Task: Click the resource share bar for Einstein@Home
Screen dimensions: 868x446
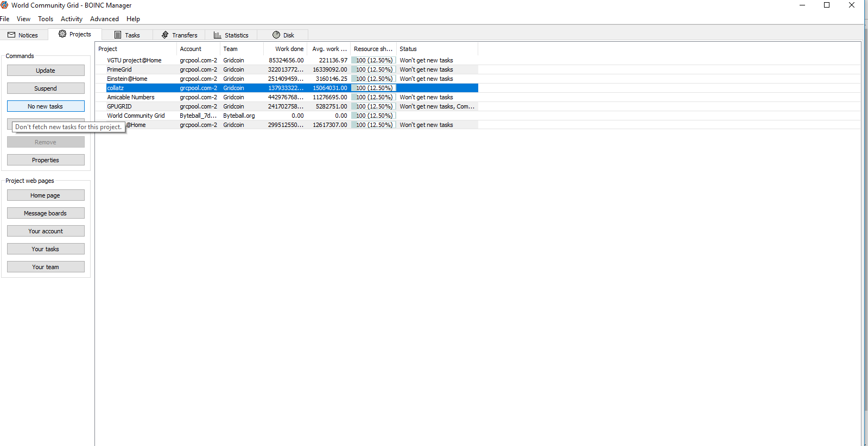Action: (373, 79)
